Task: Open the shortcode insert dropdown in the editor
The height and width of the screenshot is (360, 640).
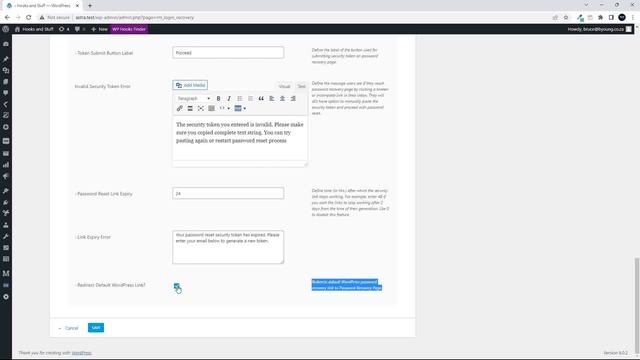Action: click(x=224, y=109)
